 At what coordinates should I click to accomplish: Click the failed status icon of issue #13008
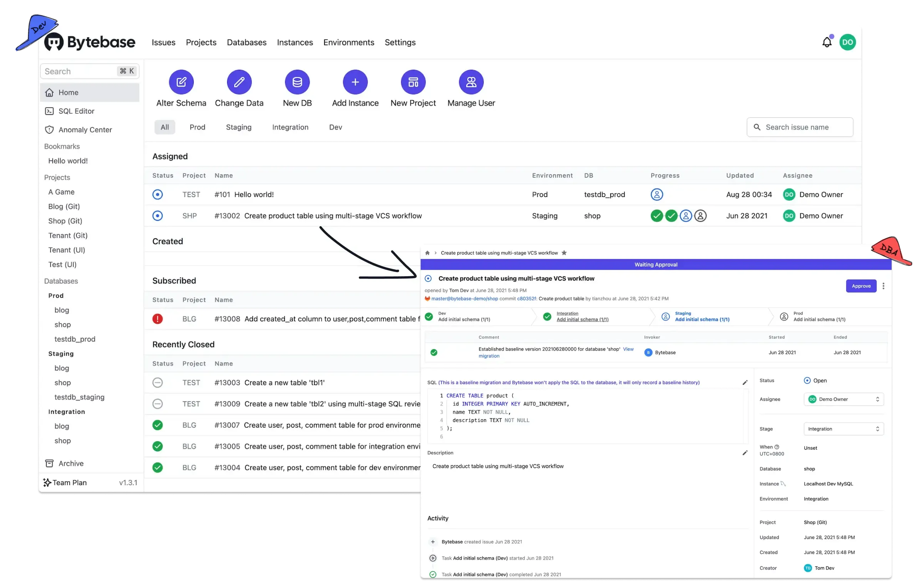(157, 319)
